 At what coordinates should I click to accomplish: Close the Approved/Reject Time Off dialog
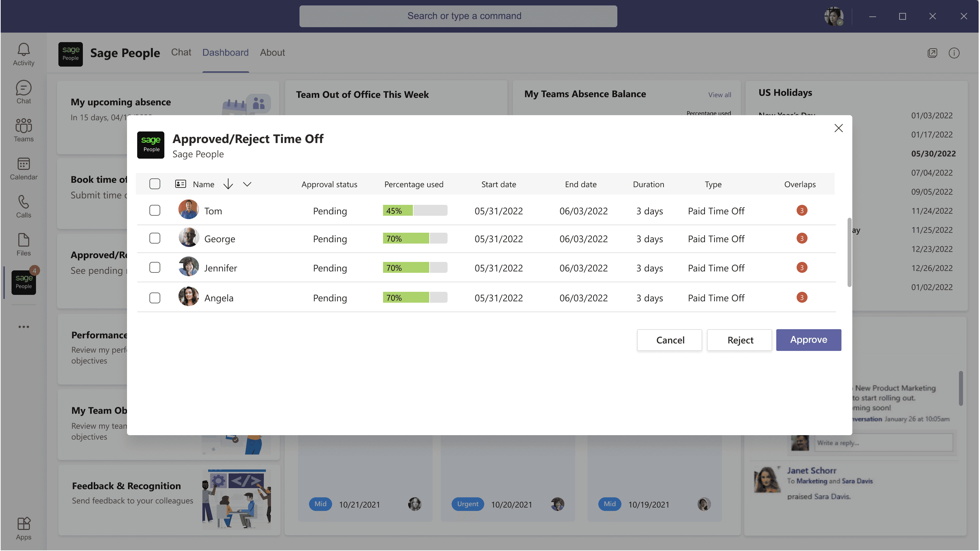pyautogui.click(x=838, y=128)
